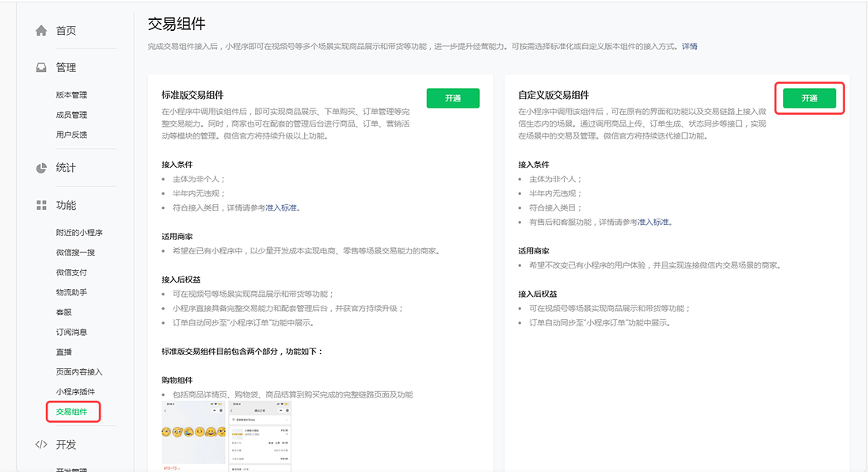Open 小程序插件 in the sidebar
Image resolution: width=868 pixels, height=472 pixels.
click(75, 392)
